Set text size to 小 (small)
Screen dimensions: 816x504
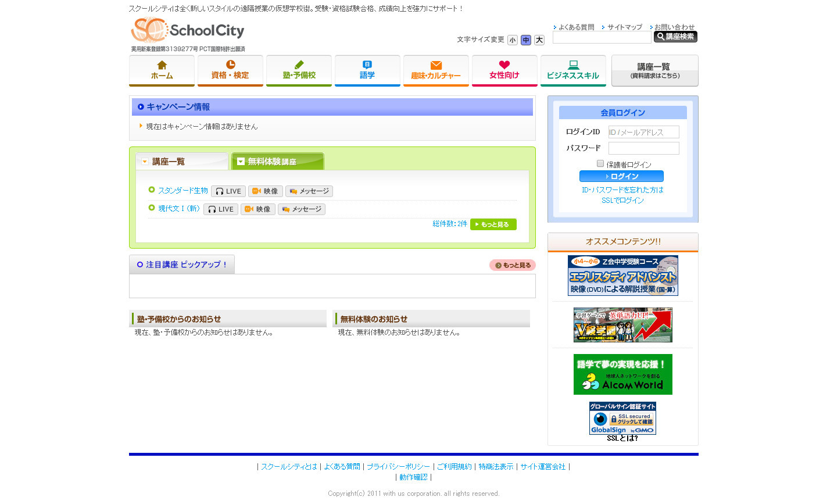point(512,40)
